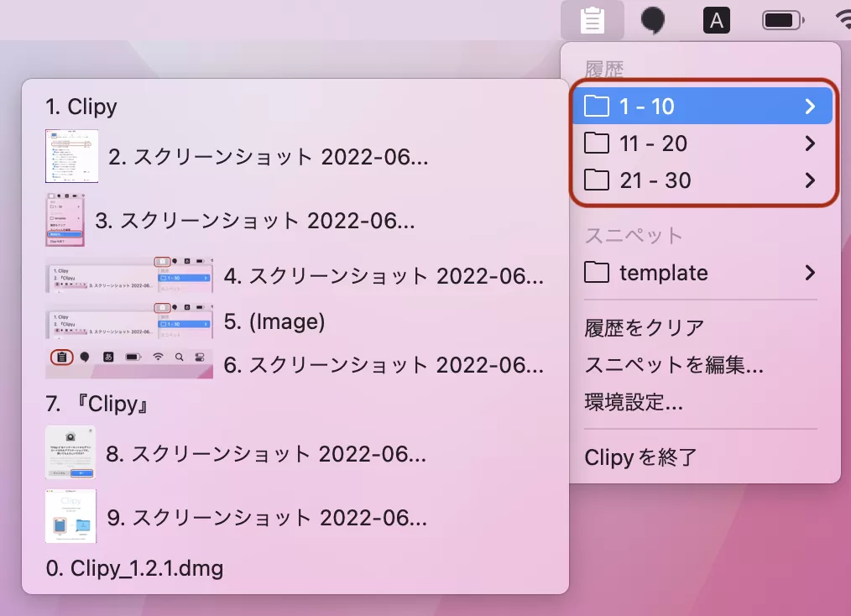Screen dimensions: 851x616
Task: Click the folder icon beside 11 - 20
Action: [x=597, y=144]
